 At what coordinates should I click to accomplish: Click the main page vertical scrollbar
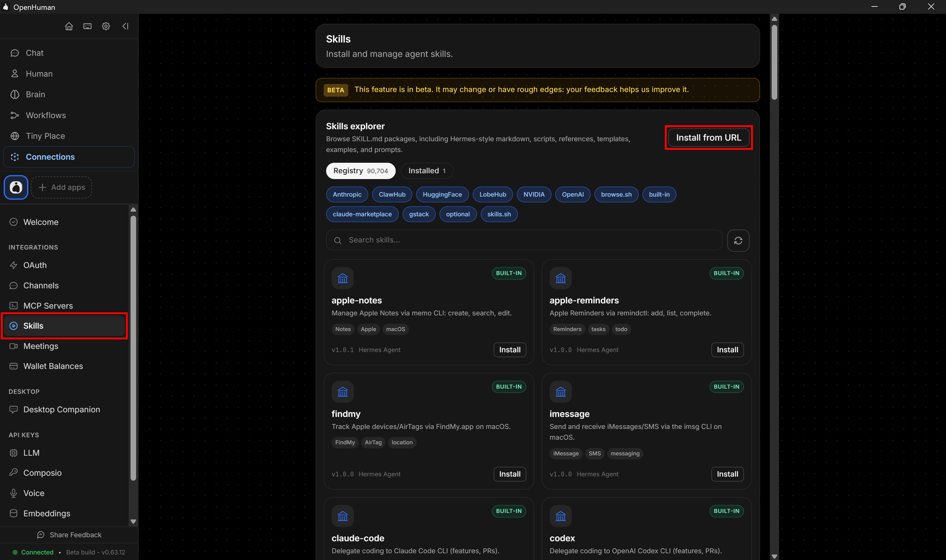coord(774,62)
